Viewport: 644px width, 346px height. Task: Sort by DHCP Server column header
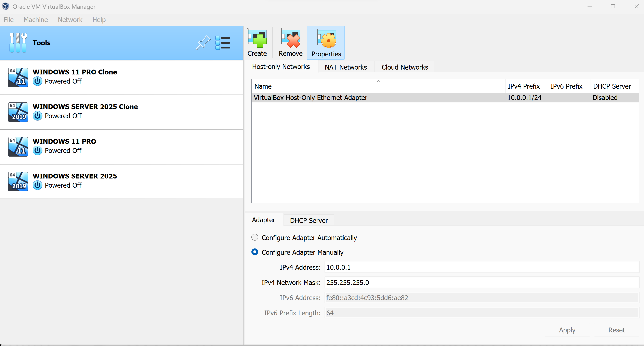pos(612,86)
